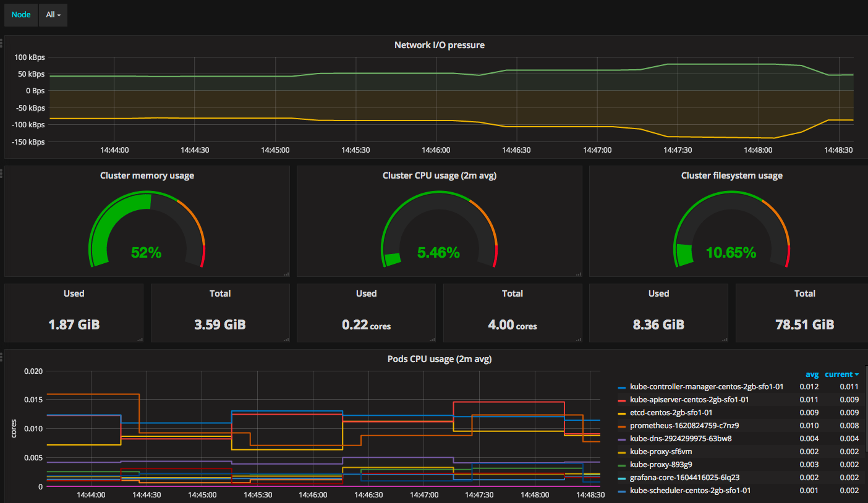Click etcd-centos-2gb-sfo1-01 legend color swatch
The width and height of the screenshot is (868, 503).
click(622, 413)
